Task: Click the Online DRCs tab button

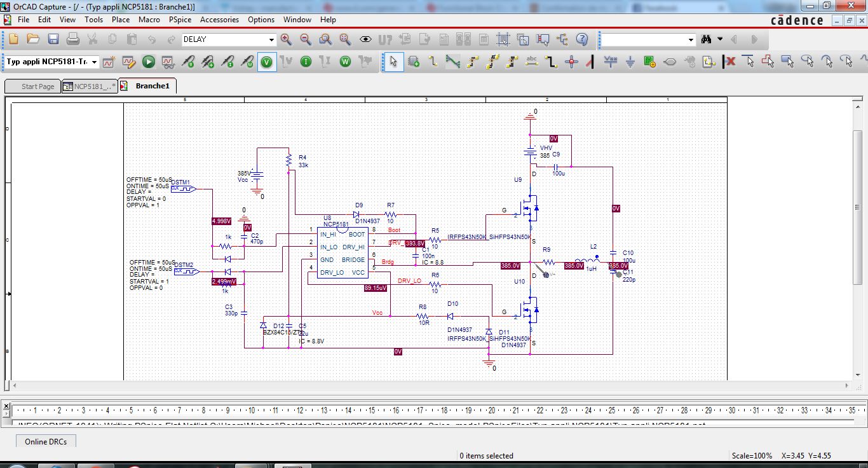Action: (46, 441)
